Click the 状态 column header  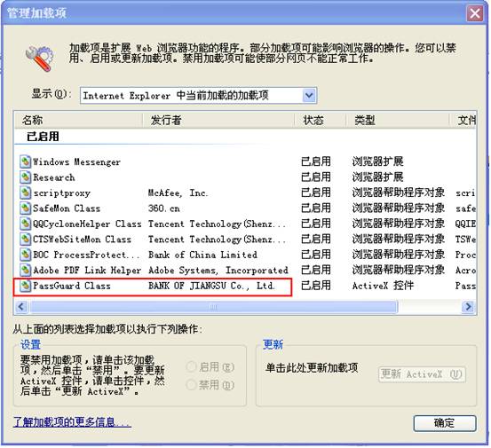coord(320,120)
